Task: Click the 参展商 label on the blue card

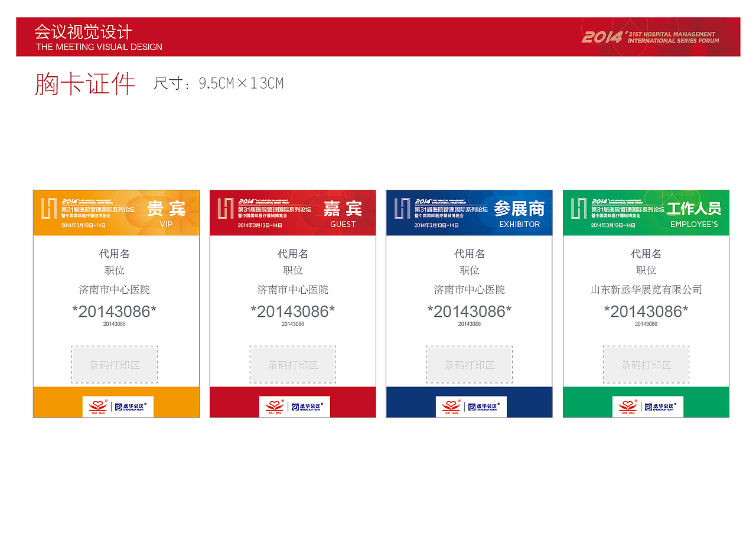Action: pyautogui.click(x=520, y=208)
